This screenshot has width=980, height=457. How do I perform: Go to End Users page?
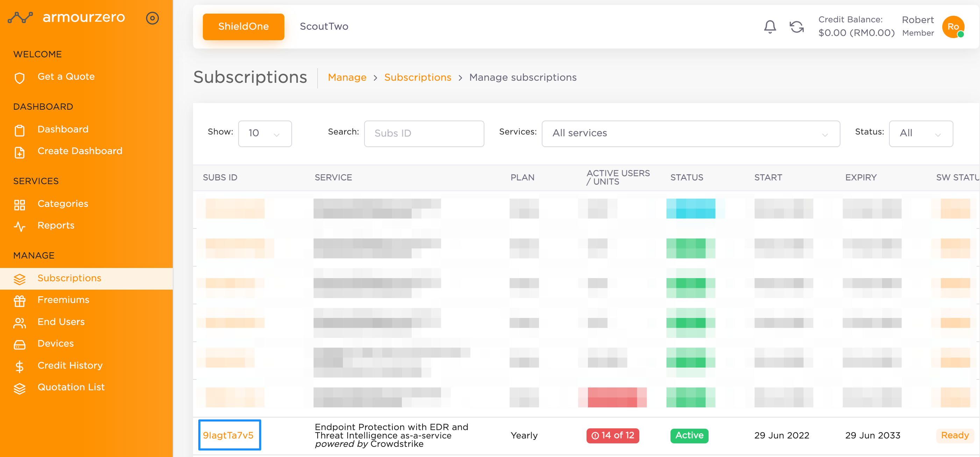(x=61, y=322)
